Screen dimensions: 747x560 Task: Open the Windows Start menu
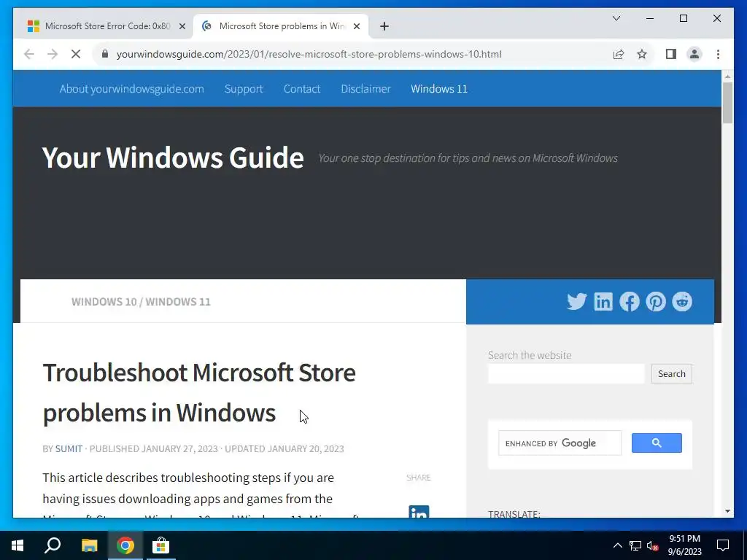click(x=18, y=545)
